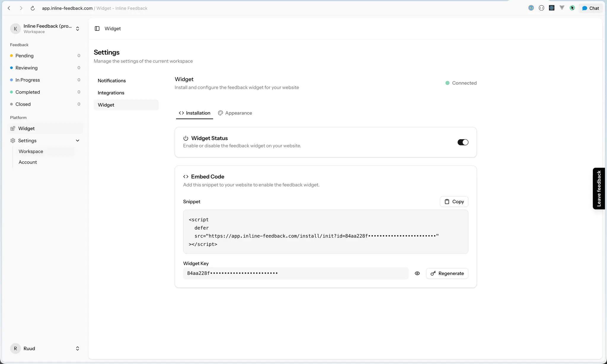The height and width of the screenshot is (364, 607).
Task: Click the React devtools extension icon
Action: pyautogui.click(x=552, y=8)
